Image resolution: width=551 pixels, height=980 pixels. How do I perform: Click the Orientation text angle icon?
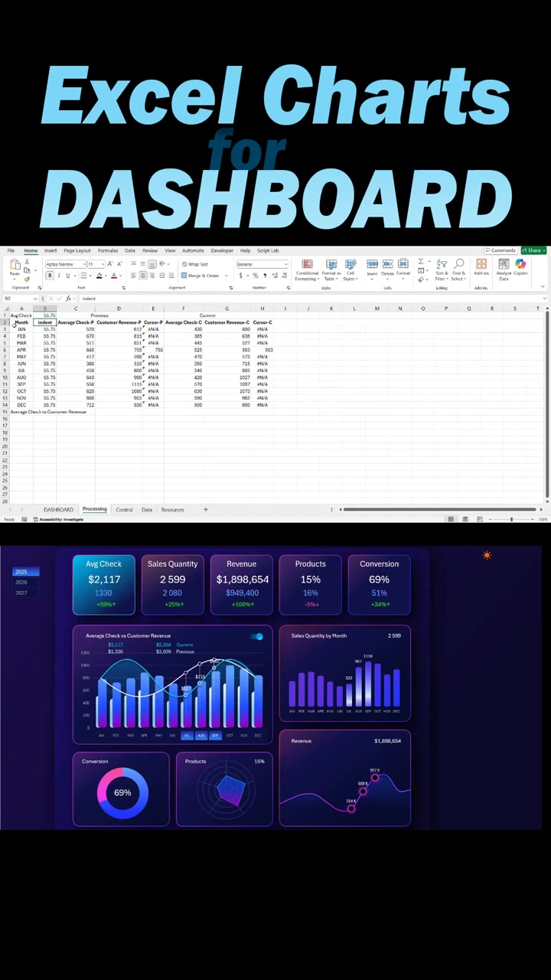(162, 263)
